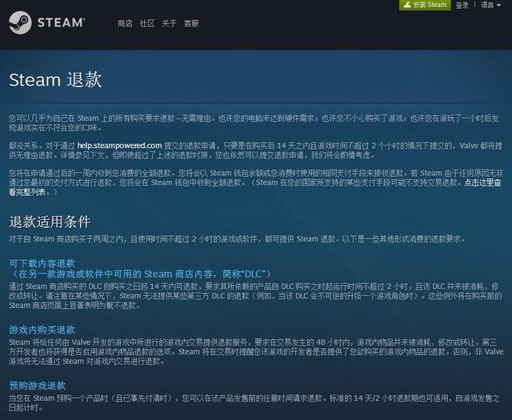Image resolution: width=512 pixels, height=420 pixels.
Task: Click the STEAM wordmark in header
Action: coord(61,22)
